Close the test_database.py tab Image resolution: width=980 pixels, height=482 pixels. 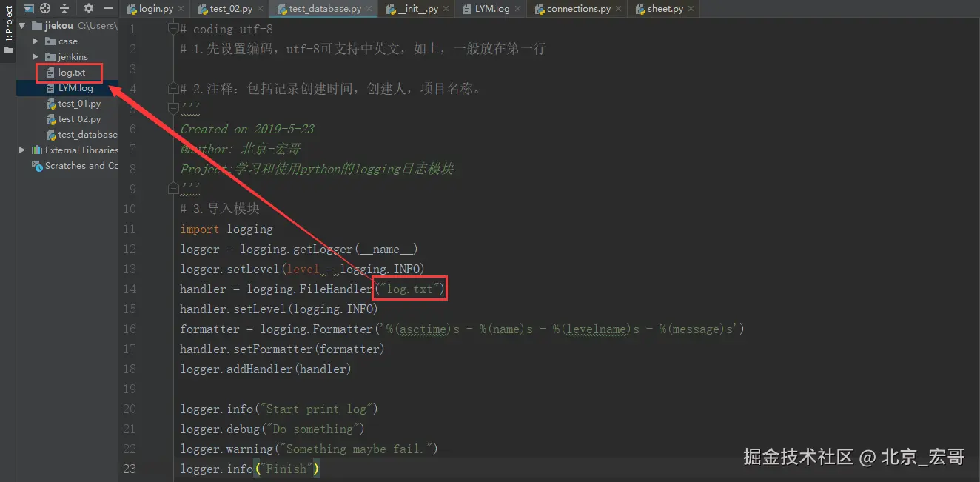coord(370,9)
